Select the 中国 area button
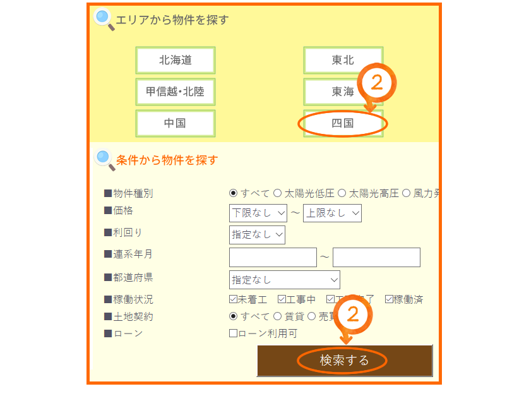 coord(176,123)
